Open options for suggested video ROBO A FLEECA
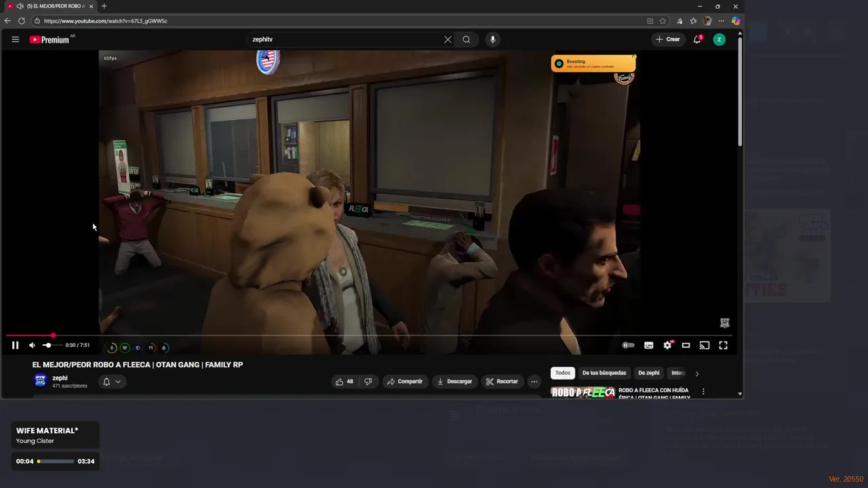Screen dimensions: 868x488 (703, 392)
